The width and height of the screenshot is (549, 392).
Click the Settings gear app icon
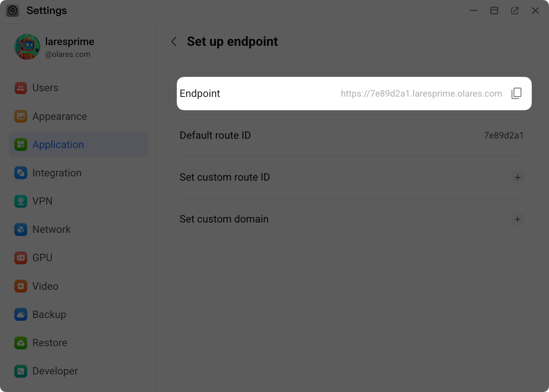tap(13, 11)
